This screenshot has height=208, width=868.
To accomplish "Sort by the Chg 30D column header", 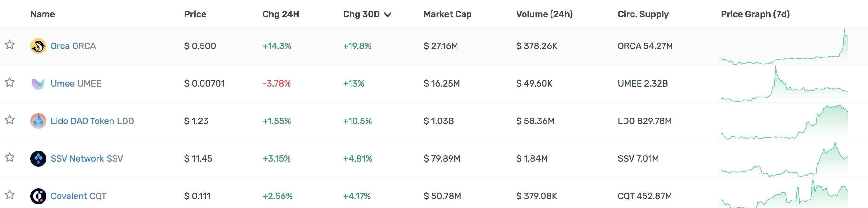I will (361, 14).
